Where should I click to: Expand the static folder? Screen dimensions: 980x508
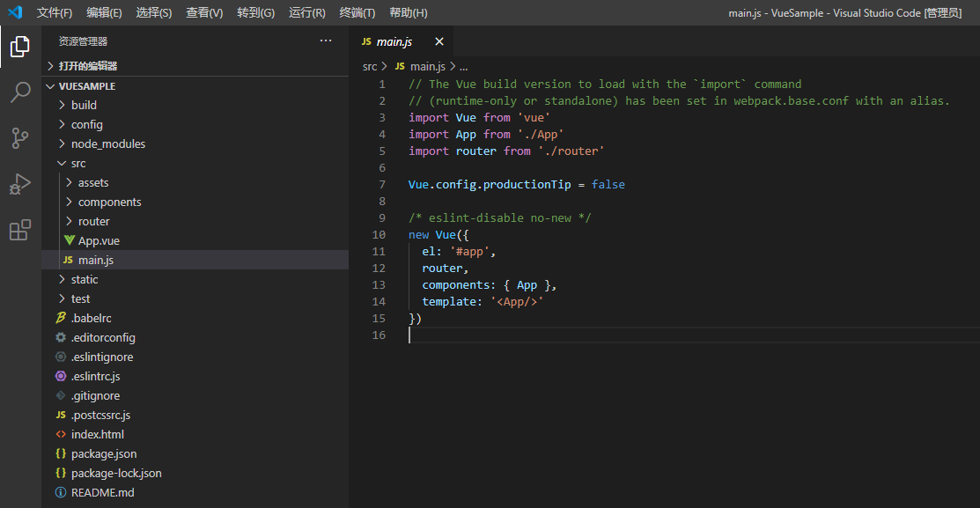tap(62, 279)
